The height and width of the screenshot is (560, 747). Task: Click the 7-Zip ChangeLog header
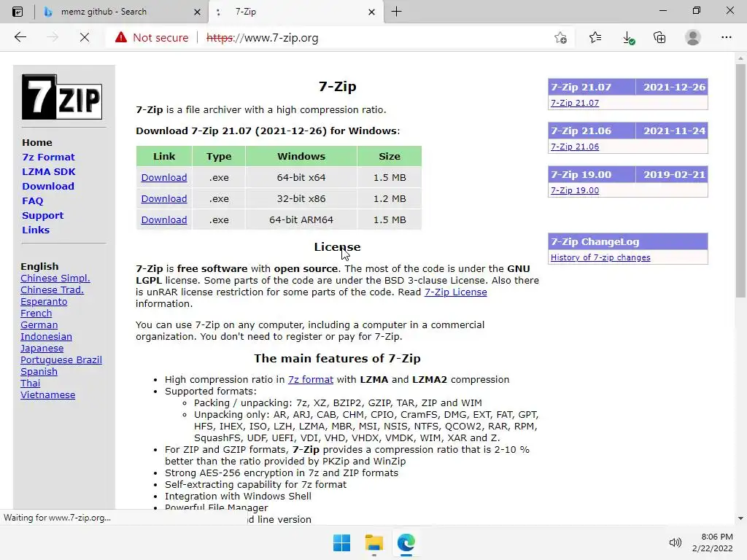point(628,241)
